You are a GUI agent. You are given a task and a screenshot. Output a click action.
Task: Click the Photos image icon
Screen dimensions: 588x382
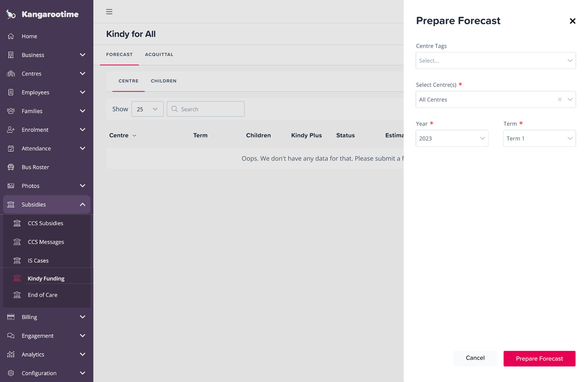(x=11, y=186)
